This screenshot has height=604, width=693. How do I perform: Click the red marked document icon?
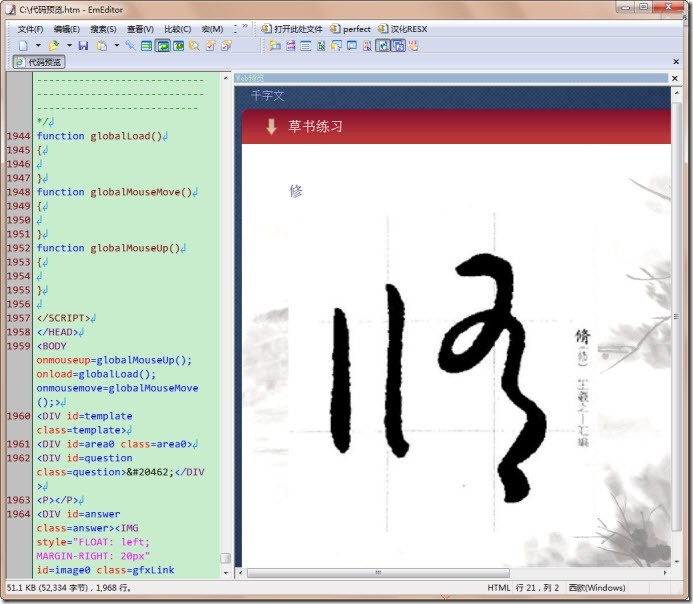click(x=367, y=46)
